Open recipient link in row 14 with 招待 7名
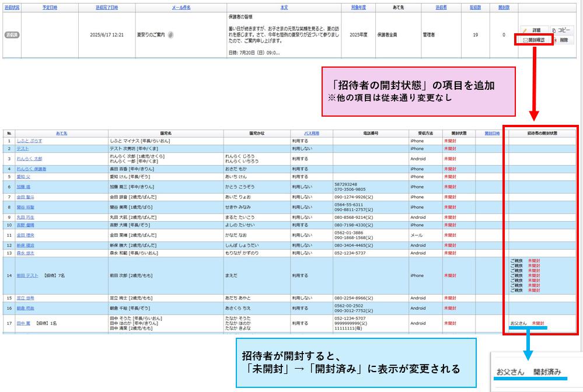The image size is (583, 392). tap(27, 275)
